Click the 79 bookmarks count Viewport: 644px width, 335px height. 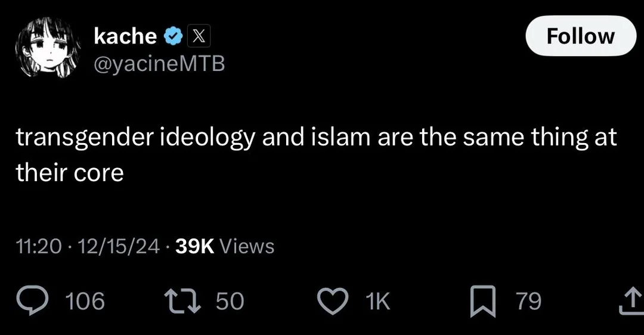528,302
